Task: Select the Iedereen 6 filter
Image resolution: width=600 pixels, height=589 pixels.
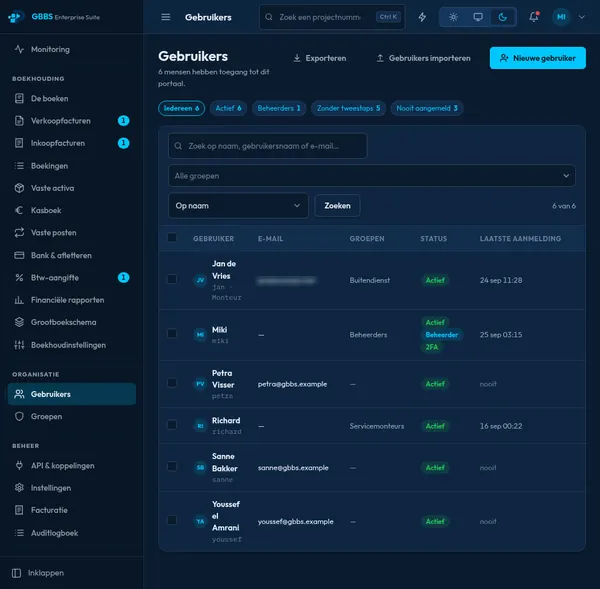Action: tap(181, 108)
